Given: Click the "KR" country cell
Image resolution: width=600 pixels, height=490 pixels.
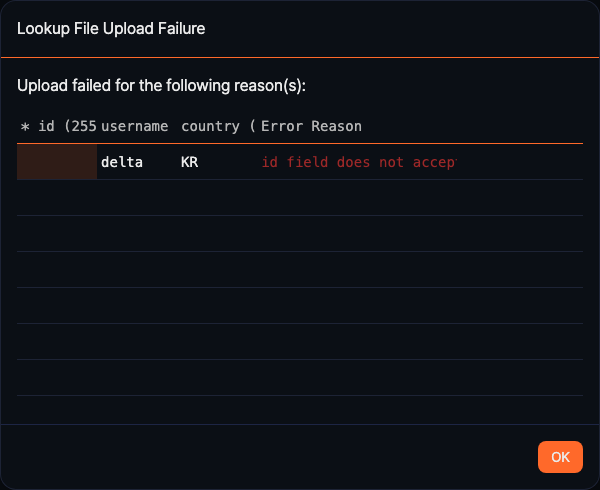Looking at the screenshot, I should pos(190,162).
